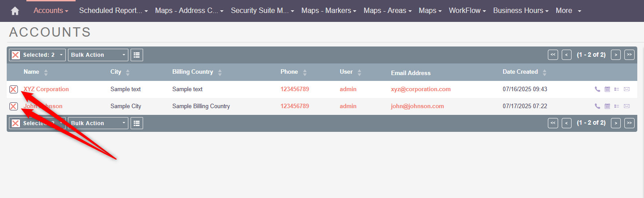The width and height of the screenshot is (644, 198).
Task: Click date 07/17/2025 07:22
Action: point(525,106)
